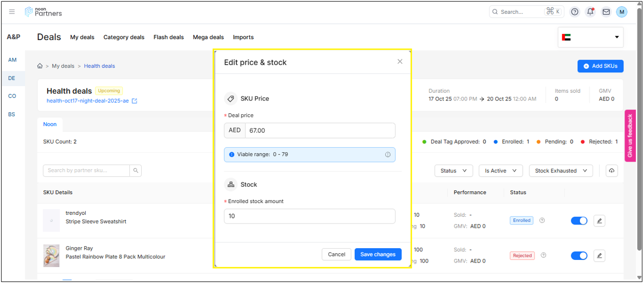Open the hamburger navigation menu
Viewport: 644px width, 283px height.
12,12
